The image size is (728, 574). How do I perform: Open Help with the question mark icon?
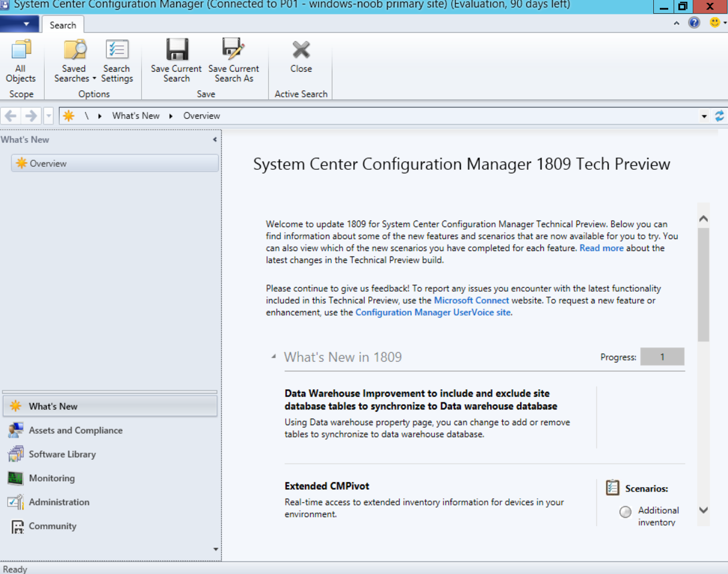[694, 23]
